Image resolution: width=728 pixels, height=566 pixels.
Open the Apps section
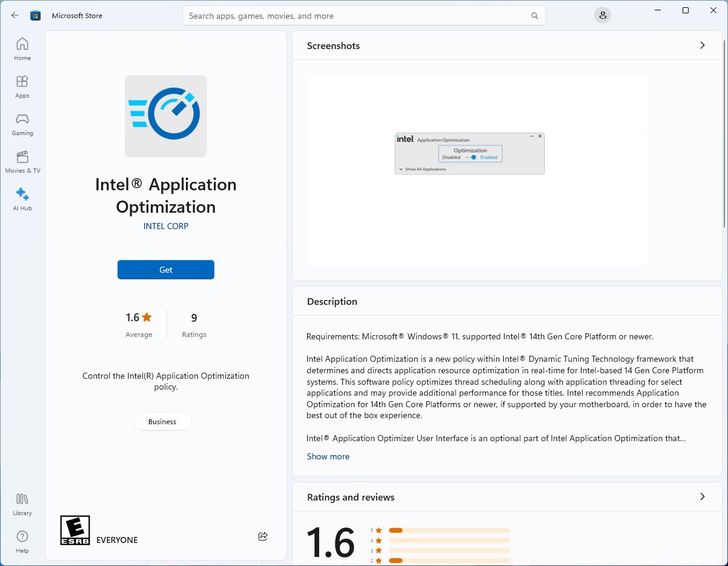click(x=22, y=85)
